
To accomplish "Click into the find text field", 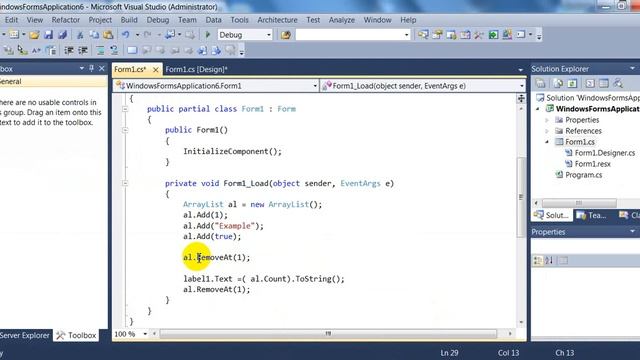I will (x=349, y=35).
